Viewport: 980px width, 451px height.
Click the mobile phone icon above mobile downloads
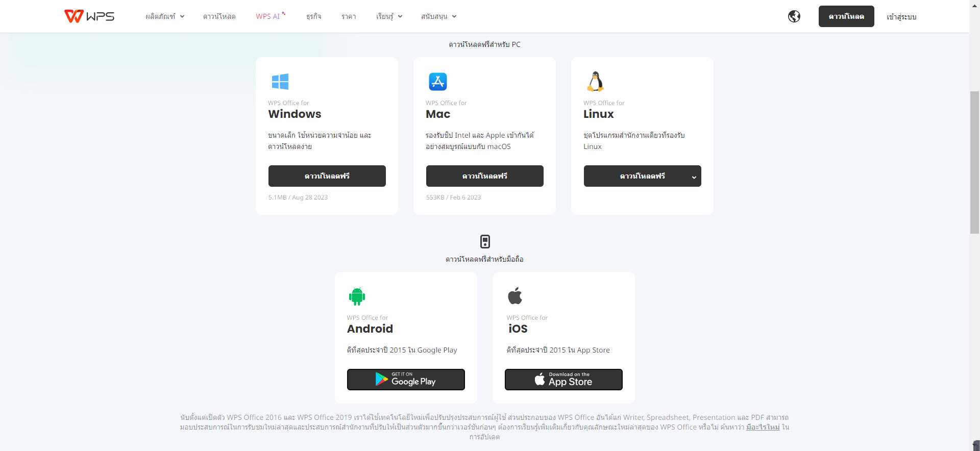(485, 241)
